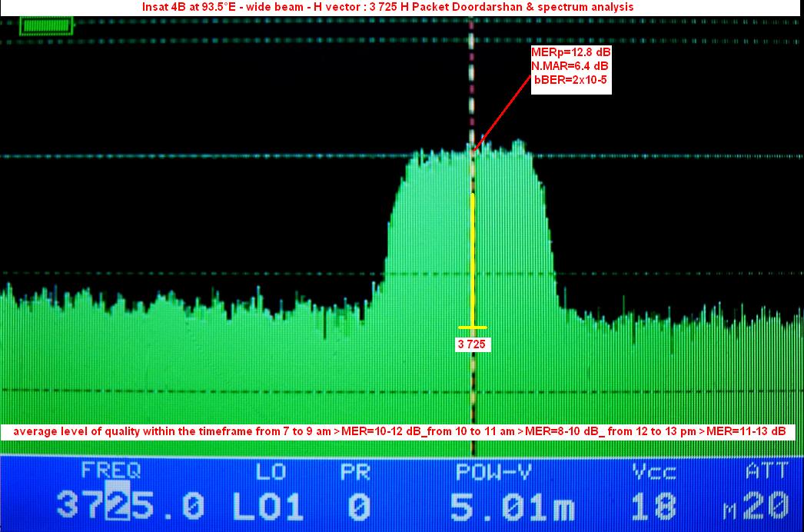The width and height of the screenshot is (804, 532).
Task: Click the average level of quality caption
Action: (400, 431)
